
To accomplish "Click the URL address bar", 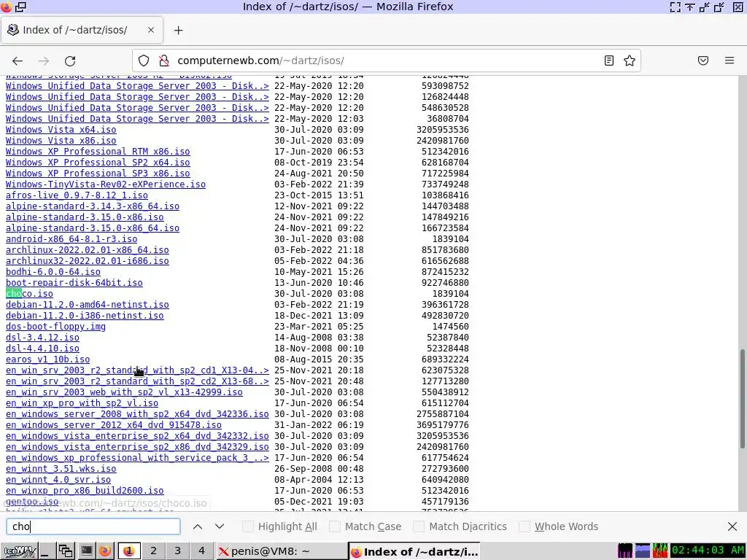I will click(x=386, y=61).
